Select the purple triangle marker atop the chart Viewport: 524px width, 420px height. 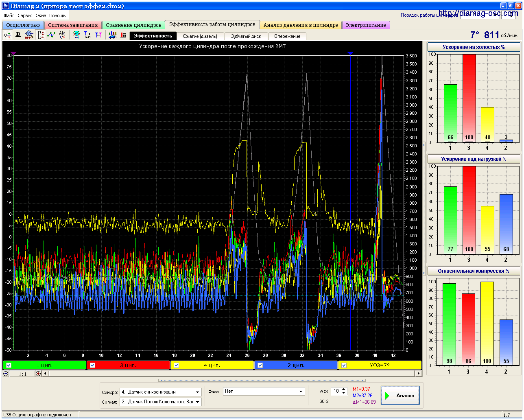13,53
